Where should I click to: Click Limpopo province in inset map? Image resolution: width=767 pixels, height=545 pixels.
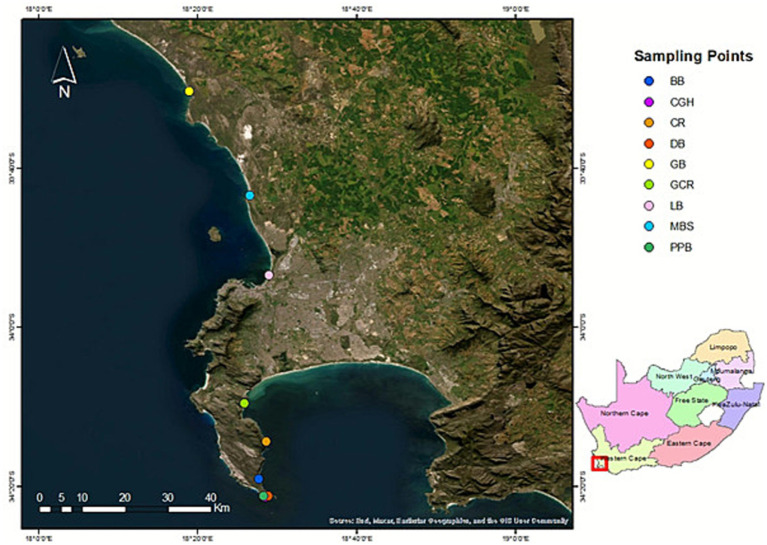[x=723, y=347]
